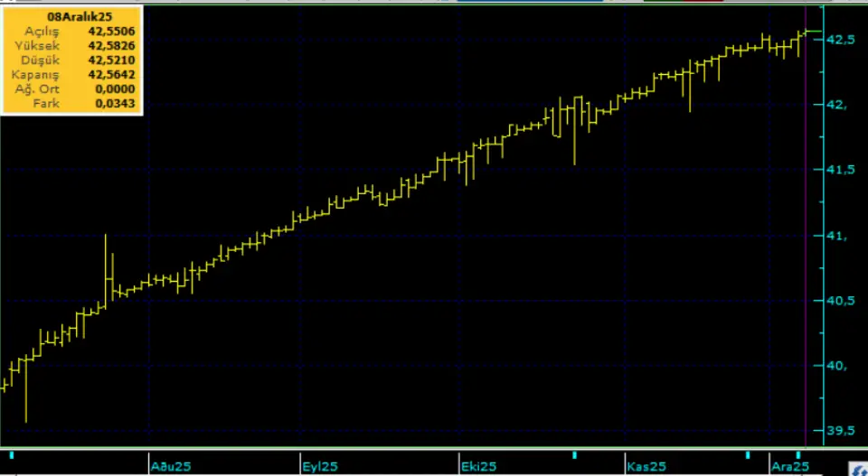Click the Fark value 0,0343
Image resolution: width=868 pixels, height=476 pixels.
pos(116,104)
